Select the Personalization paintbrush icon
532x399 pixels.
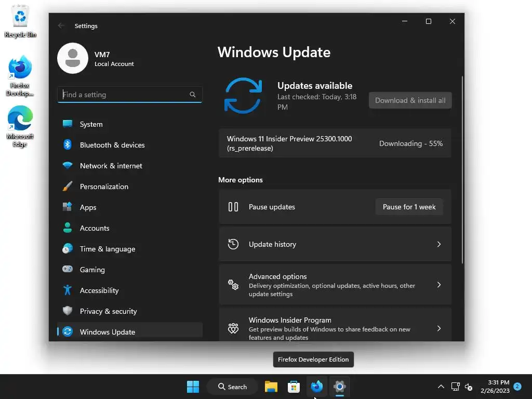(68, 187)
